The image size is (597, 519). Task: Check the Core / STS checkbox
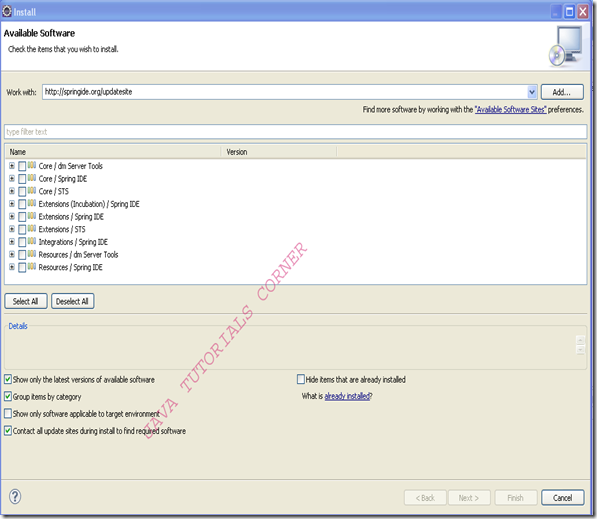(22, 191)
